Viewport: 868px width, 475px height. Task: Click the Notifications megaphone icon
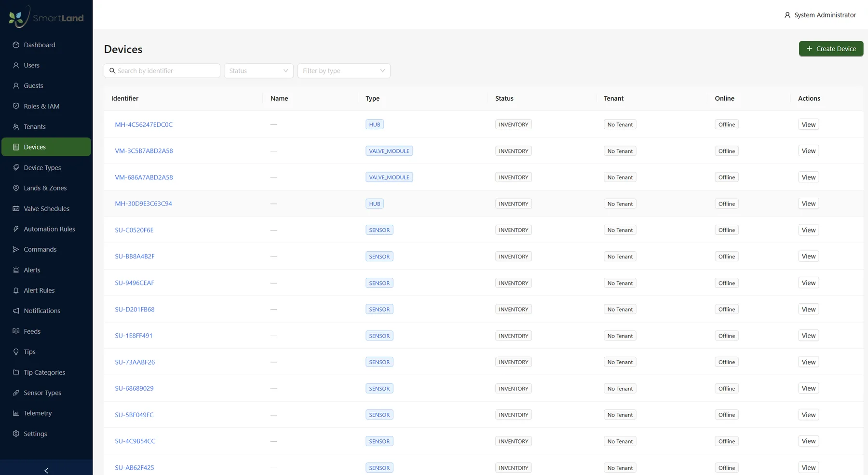pyautogui.click(x=16, y=311)
